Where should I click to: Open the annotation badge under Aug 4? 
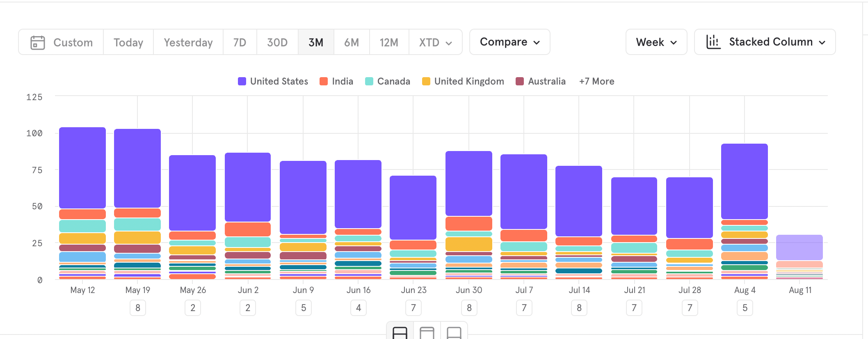pos(745,308)
